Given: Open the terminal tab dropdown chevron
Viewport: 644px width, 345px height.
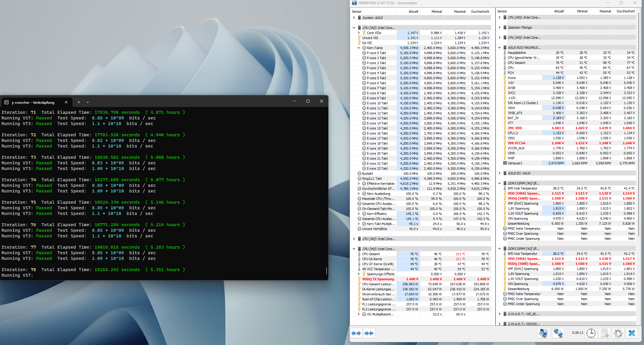Looking at the screenshot, I should tap(88, 102).
